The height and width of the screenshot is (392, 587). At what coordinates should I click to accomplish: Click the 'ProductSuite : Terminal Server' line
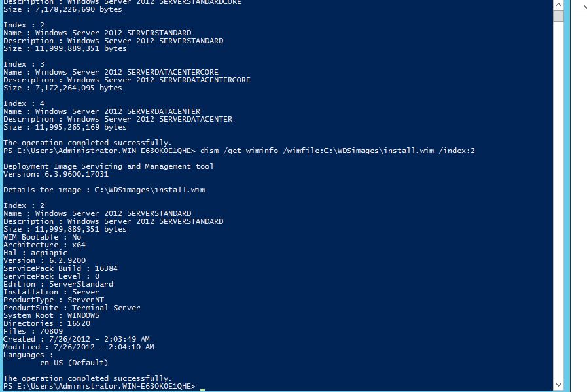tap(71, 308)
